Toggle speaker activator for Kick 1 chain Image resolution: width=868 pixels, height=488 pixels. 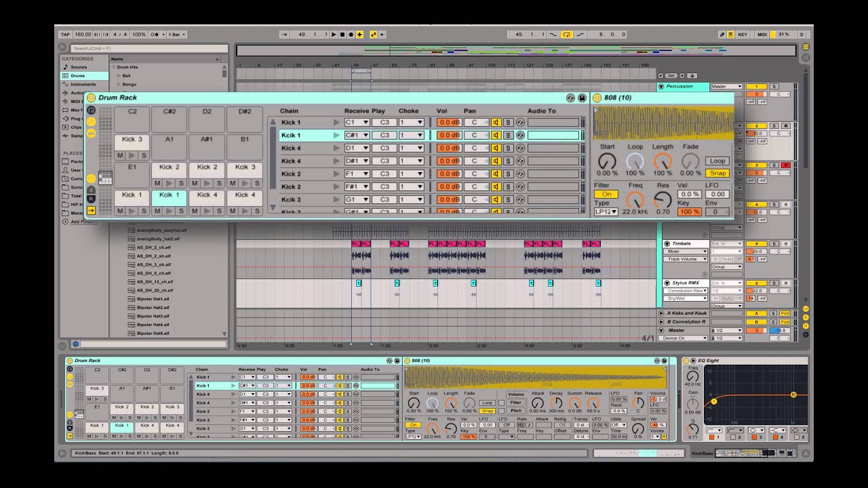click(496, 122)
